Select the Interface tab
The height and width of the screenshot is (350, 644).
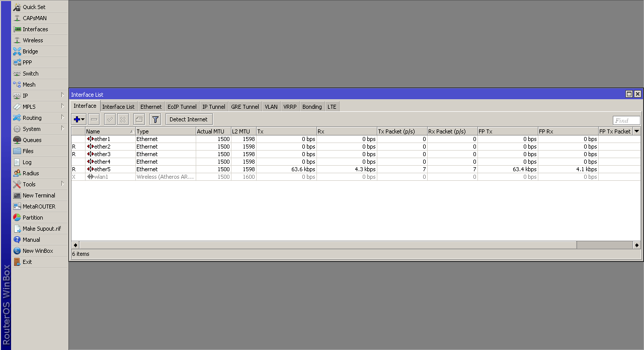85,106
